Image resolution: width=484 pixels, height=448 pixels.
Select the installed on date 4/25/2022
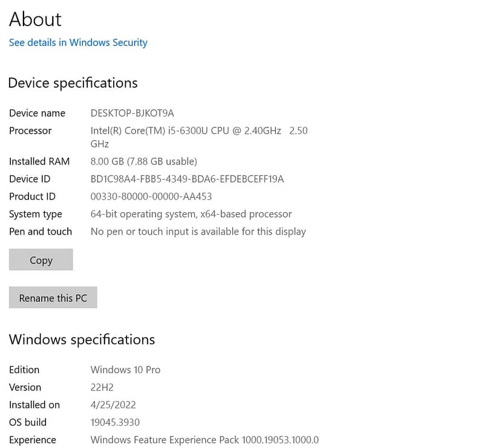[x=113, y=404]
